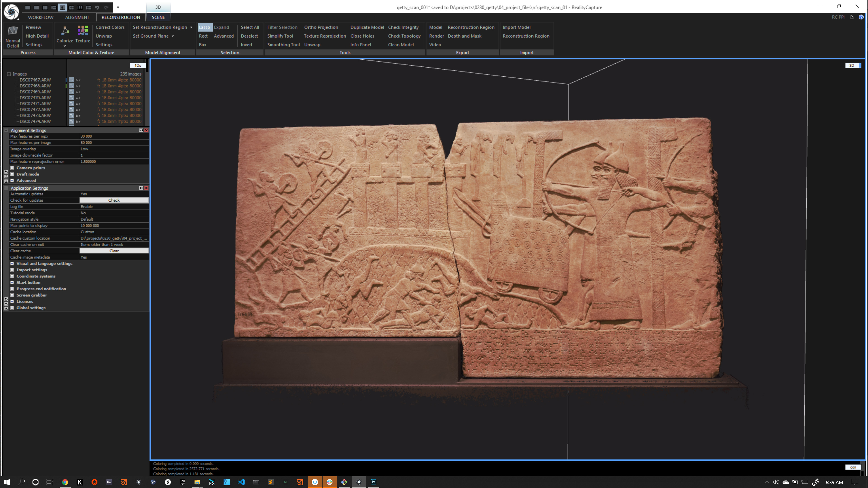Select DSC07470.ARW in the image list
The width and height of the screenshot is (868, 488).
35,98
